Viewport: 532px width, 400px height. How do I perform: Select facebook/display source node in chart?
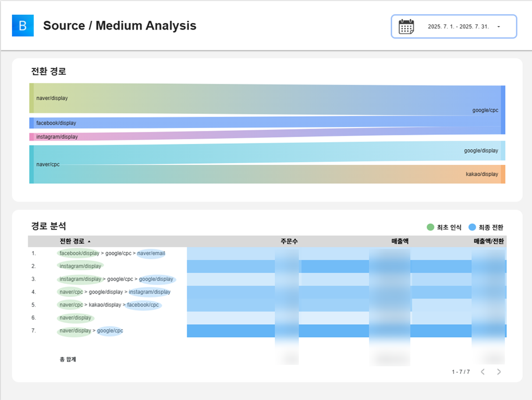[x=32, y=123]
